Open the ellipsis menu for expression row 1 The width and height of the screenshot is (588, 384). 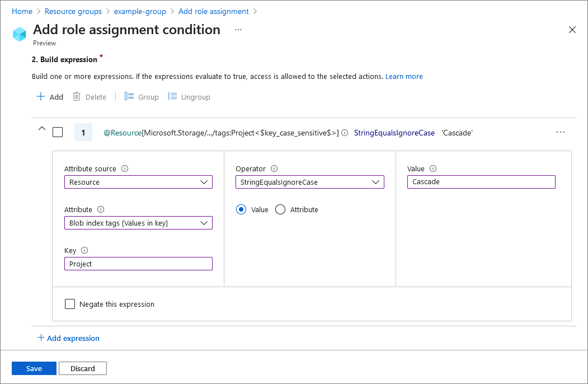point(561,132)
